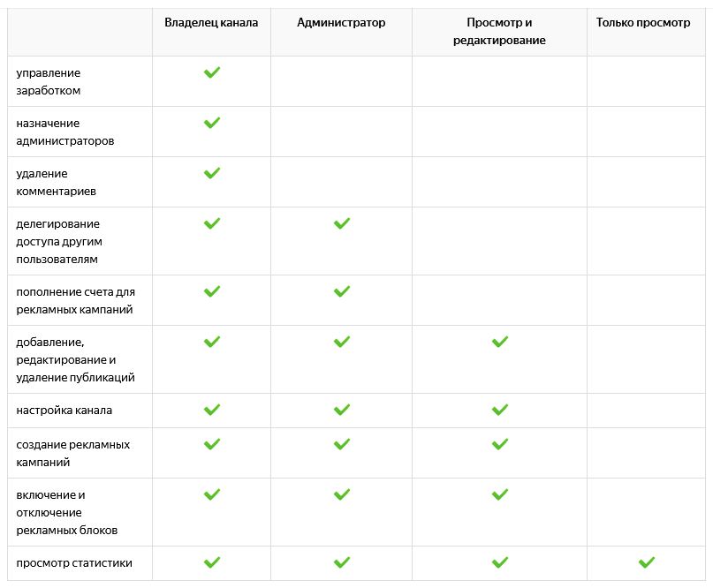The width and height of the screenshot is (713, 588).
Task: Click owner checkmark for управление заработком
Action: click(x=212, y=72)
